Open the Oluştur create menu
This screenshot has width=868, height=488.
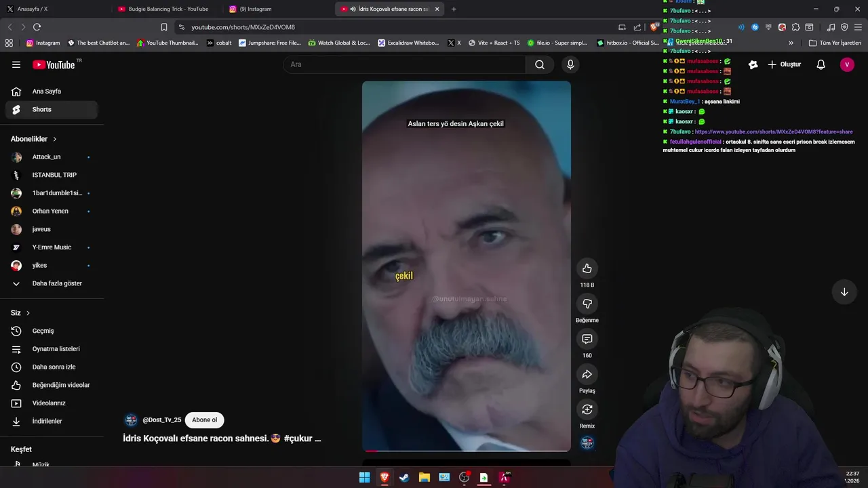point(784,64)
